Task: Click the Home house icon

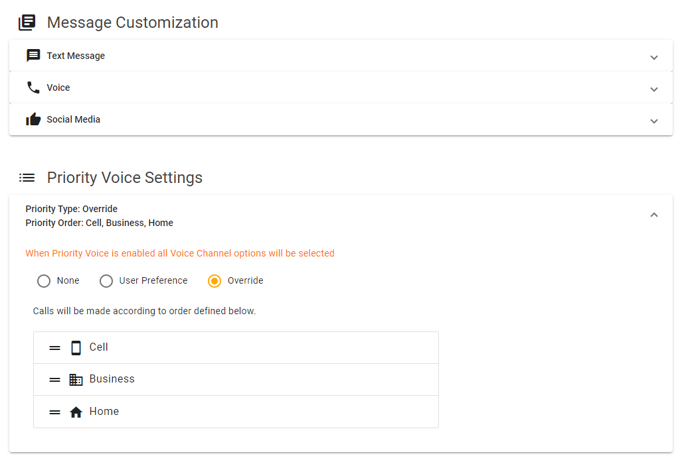Action: [x=76, y=412]
